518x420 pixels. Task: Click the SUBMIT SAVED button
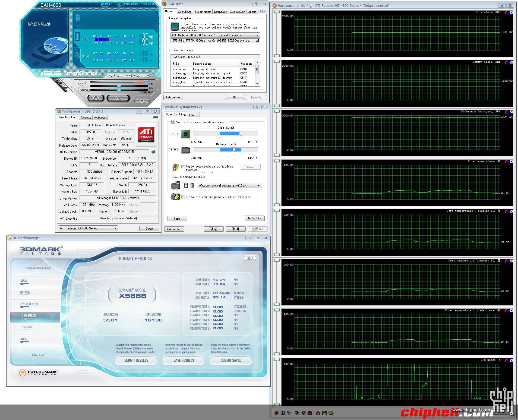(231, 360)
